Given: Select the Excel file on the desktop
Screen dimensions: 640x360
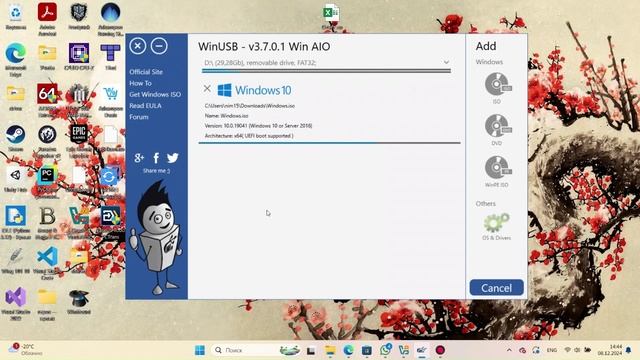Looking at the screenshot, I should 331,16.
